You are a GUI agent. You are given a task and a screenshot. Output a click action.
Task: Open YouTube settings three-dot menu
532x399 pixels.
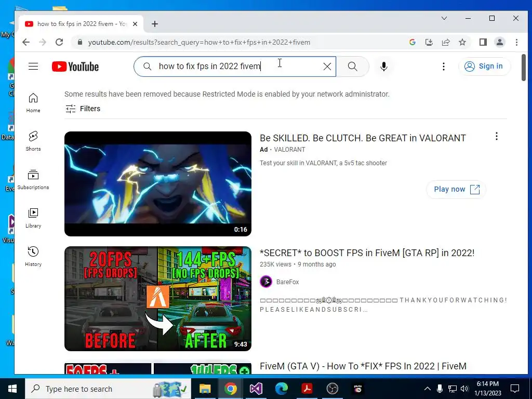pyautogui.click(x=444, y=66)
